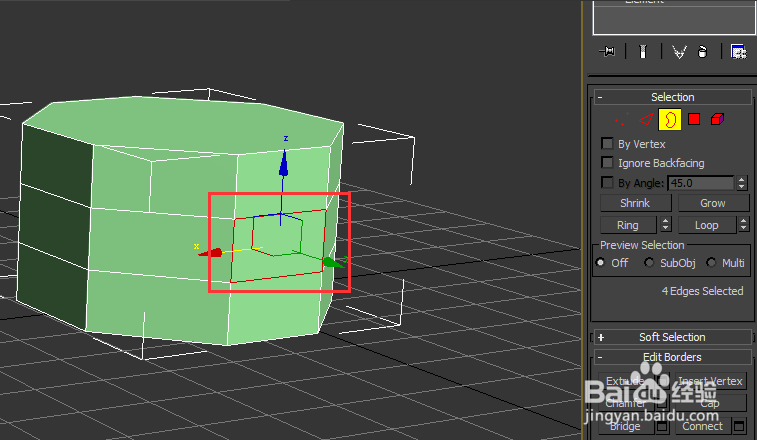The height and width of the screenshot is (440, 757).
Task: Click the '4 Edges Selected' status text
Action: point(702,291)
